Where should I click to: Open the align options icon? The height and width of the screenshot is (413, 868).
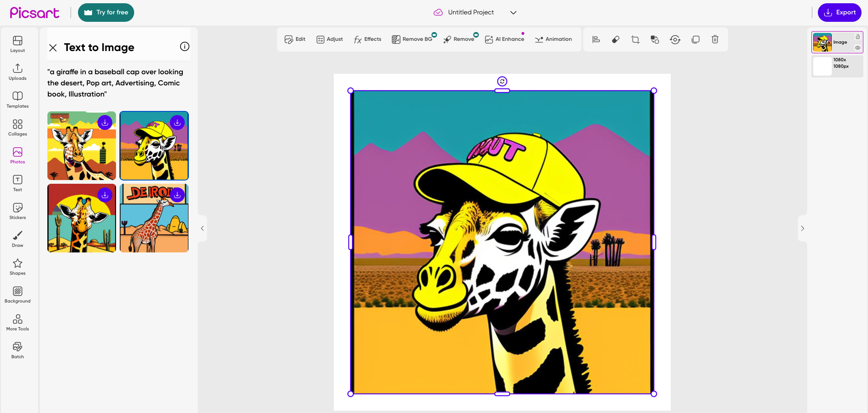596,39
